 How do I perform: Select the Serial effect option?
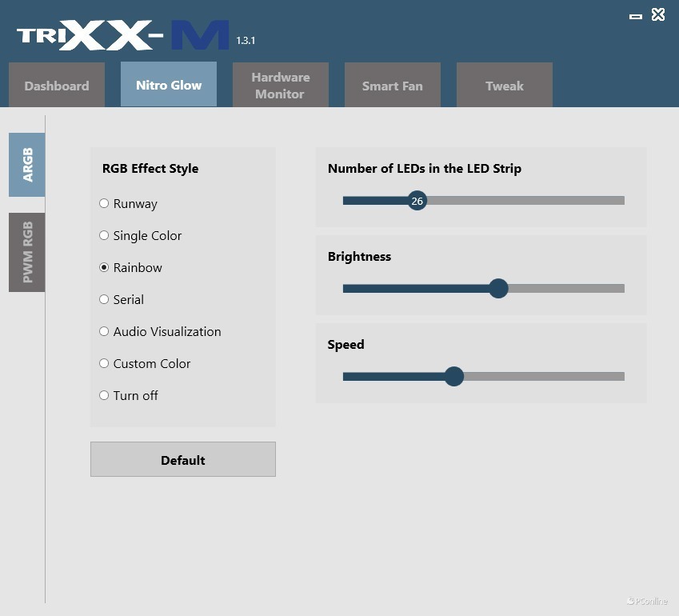(x=104, y=299)
